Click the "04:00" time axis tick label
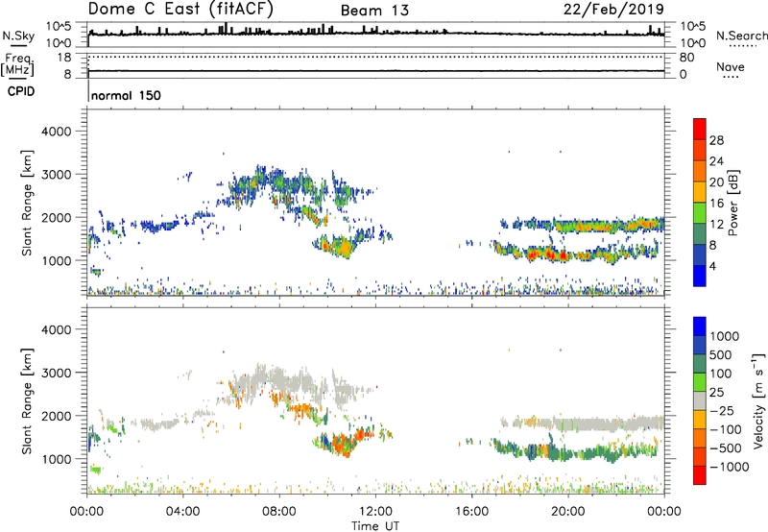The height and width of the screenshot is (532, 768). (183, 512)
